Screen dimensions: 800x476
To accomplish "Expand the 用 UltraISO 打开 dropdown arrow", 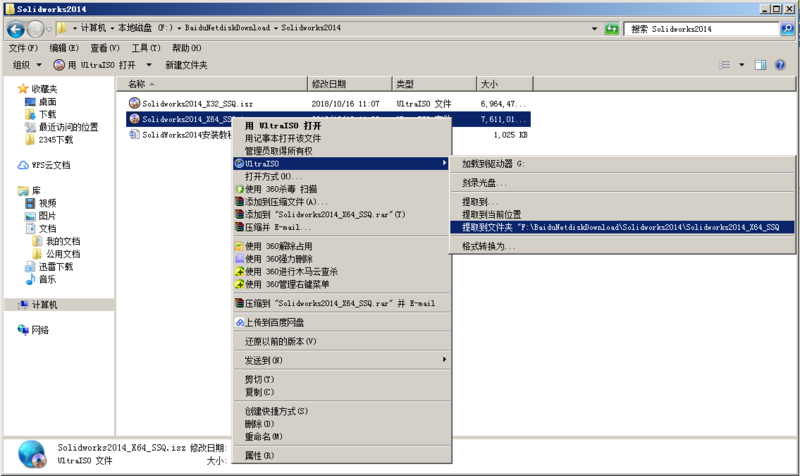I will pyautogui.click(x=149, y=65).
